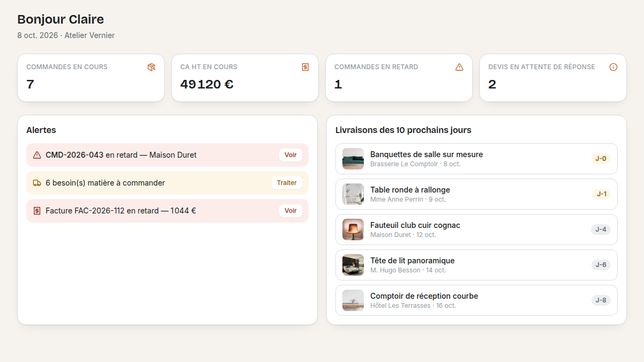This screenshot has height=362, width=644.
Task: Click the J-8 delivery badge
Action: coord(601,300)
